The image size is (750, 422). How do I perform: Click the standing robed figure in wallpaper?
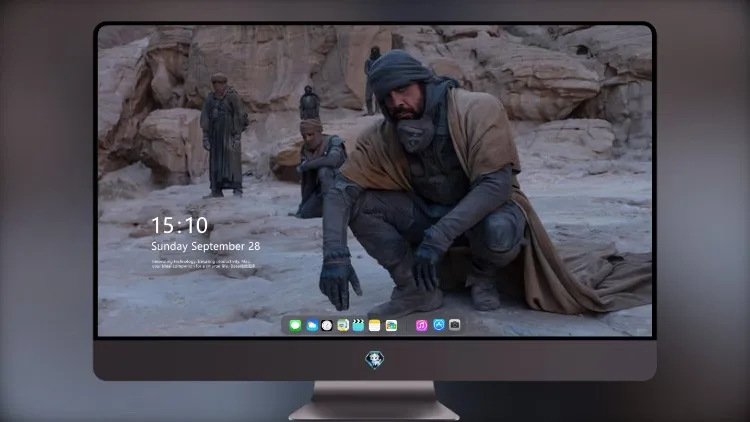pos(221,135)
